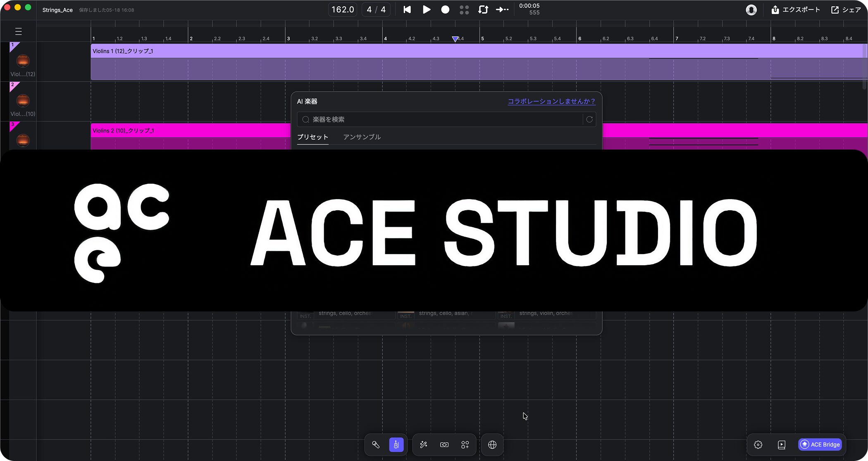Click the playhead marker near bar 4.4
The image size is (868, 461).
click(x=455, y=39)
